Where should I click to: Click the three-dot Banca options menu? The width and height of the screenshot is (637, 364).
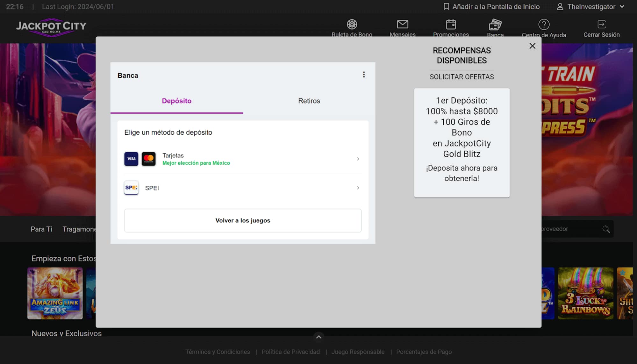[364, 75]
